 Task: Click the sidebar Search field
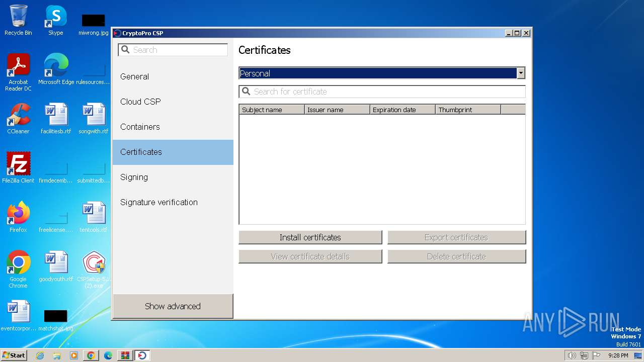[173, 50]
